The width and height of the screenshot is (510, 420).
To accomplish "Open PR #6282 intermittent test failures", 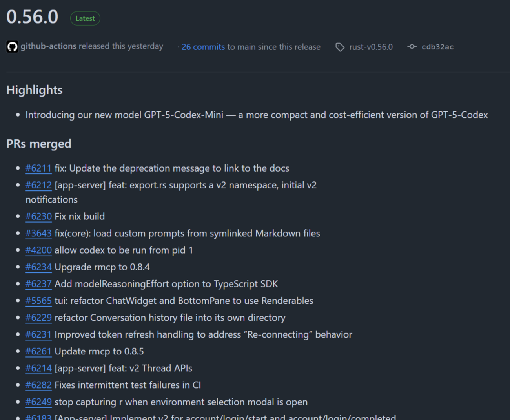I will tap(38, 385).
